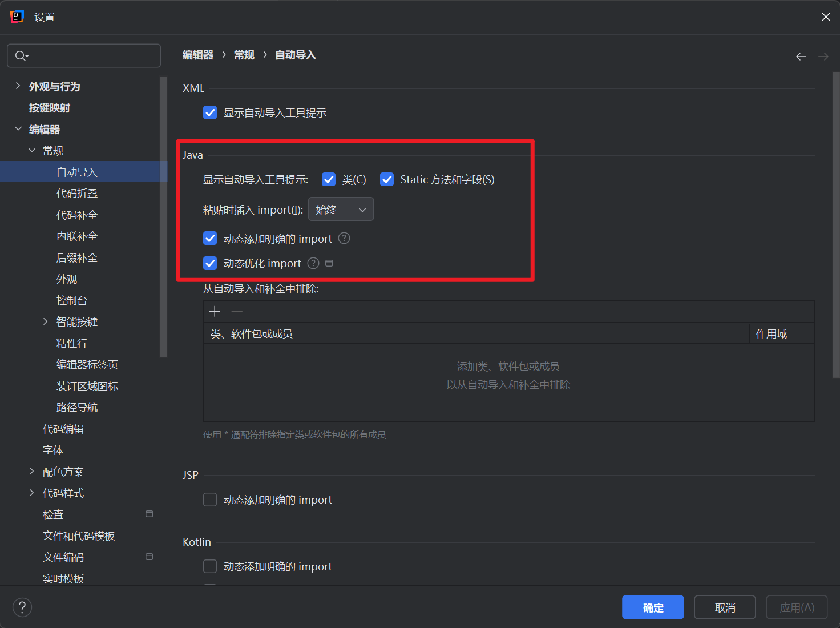Enable JSP 动态添加明确的 import checkbox
The height and width of the screenshot is (628, 840).
tap(210, 500)
